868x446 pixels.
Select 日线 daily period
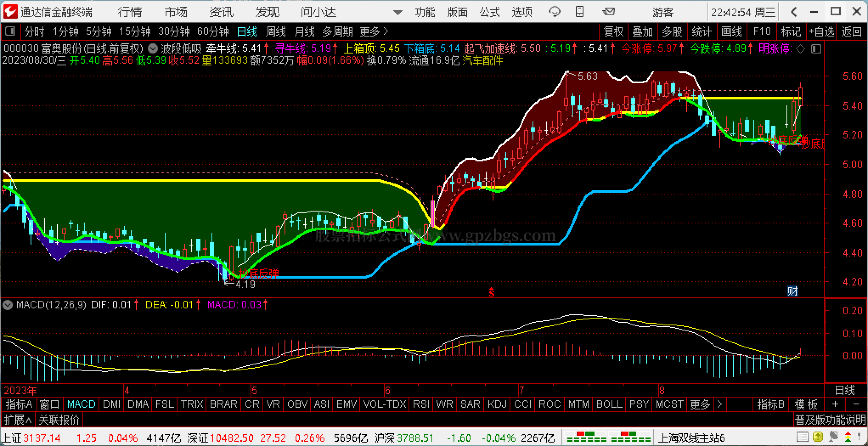tap(247, 31)
